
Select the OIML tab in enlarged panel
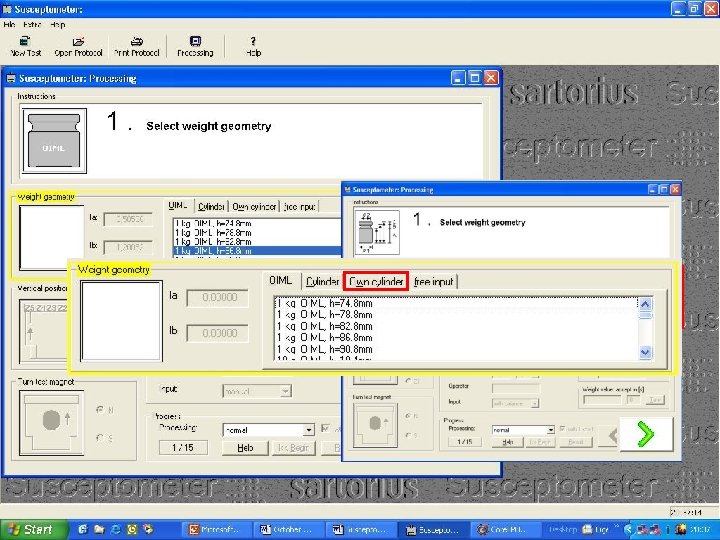(280, 280)
